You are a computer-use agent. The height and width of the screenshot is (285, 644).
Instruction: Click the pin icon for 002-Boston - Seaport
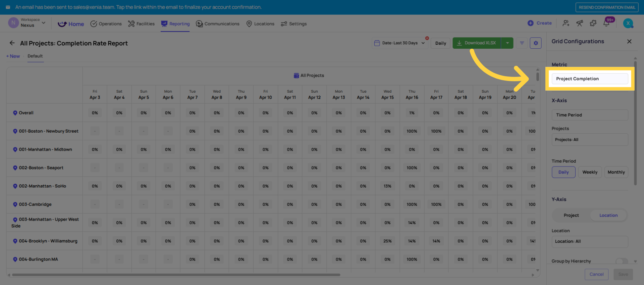pyautogui.click(x=15, y=168)
